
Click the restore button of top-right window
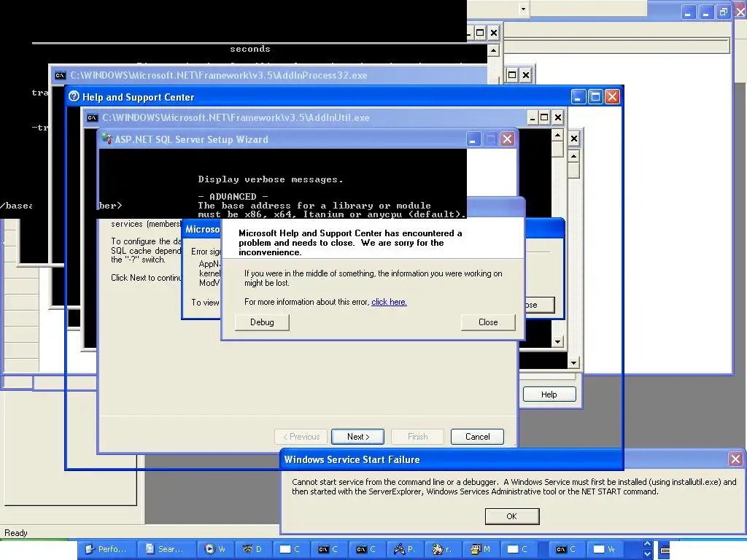tap(724, 12)
